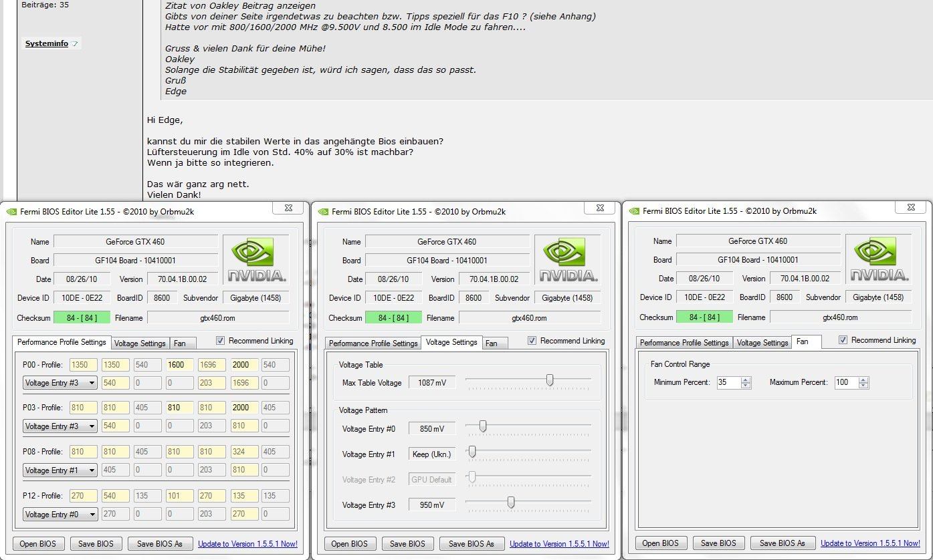The image size is (933, 560).
Task: Click Save BIOS in the Voltage Settings window
Action: (407, 543)
